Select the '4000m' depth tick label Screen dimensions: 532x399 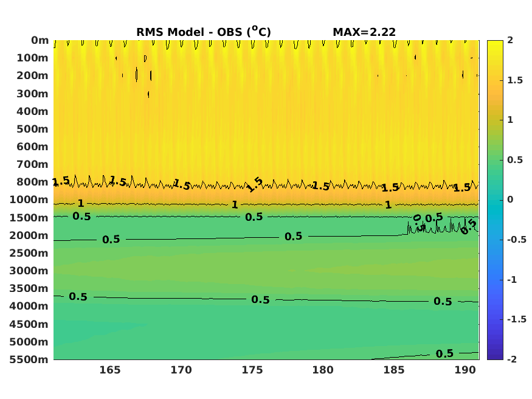(29, 306)
